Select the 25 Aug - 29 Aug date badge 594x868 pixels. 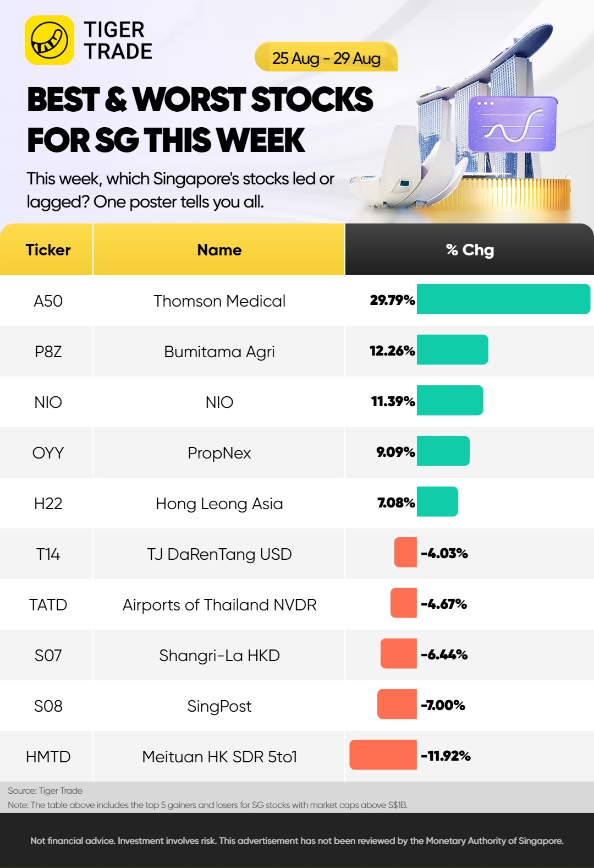pyautogui.click(x=326, y=57)
